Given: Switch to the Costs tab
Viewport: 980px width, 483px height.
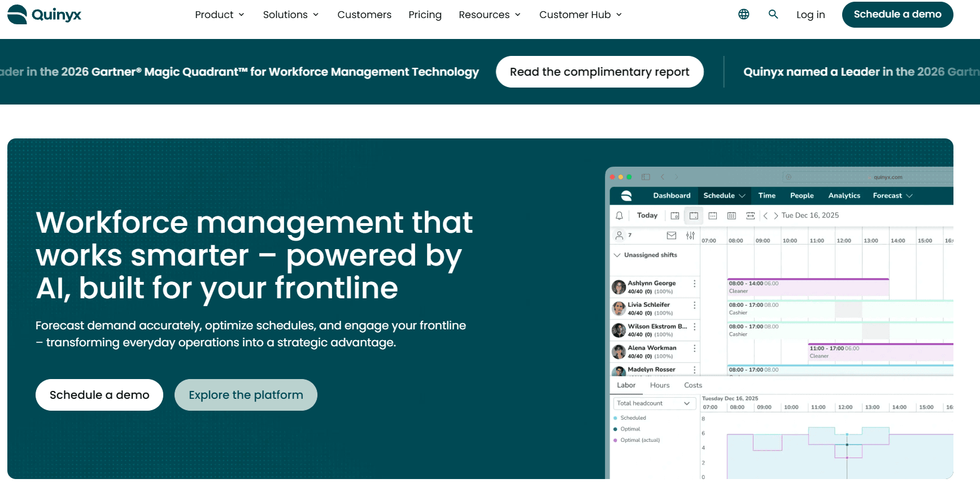Looking at the screenshot, I should pos(692,385).
